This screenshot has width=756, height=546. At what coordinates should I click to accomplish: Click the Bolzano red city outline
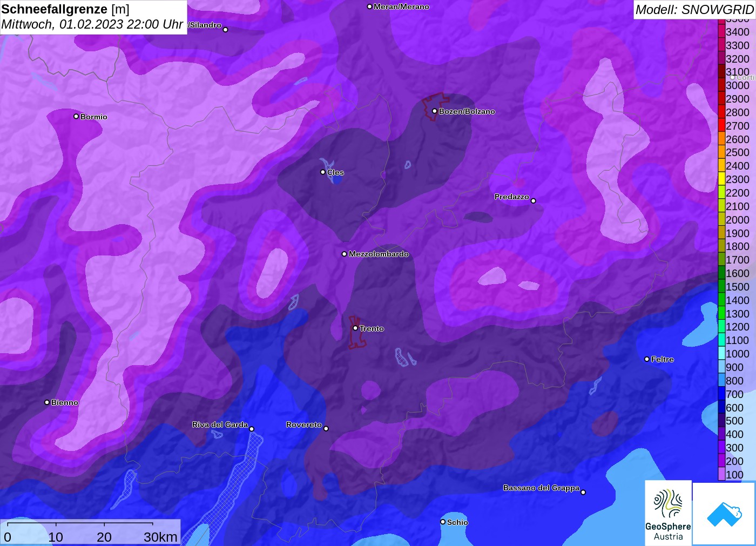(435, 106)
